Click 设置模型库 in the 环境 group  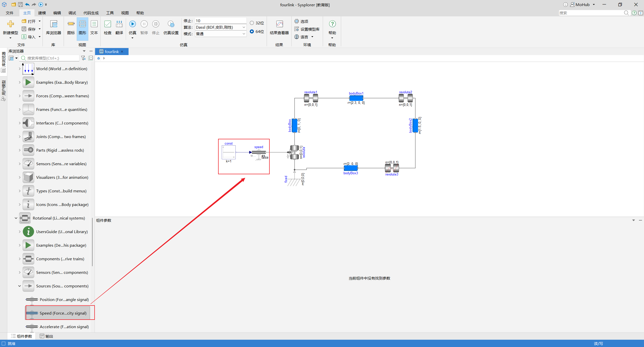point(307,29)
